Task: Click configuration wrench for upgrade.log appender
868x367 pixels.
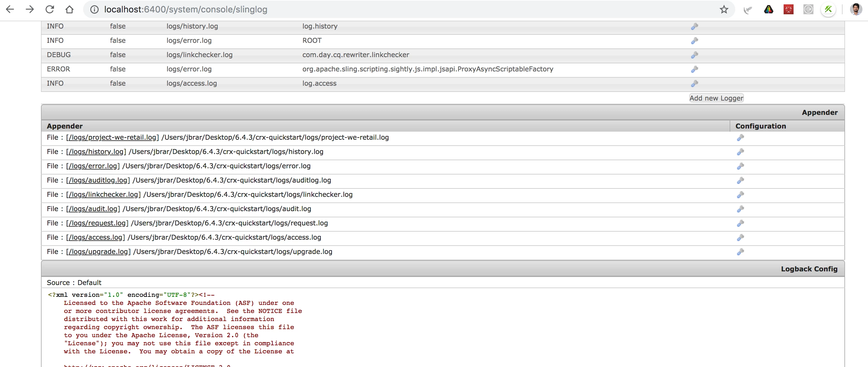Action: coord(740,252)
